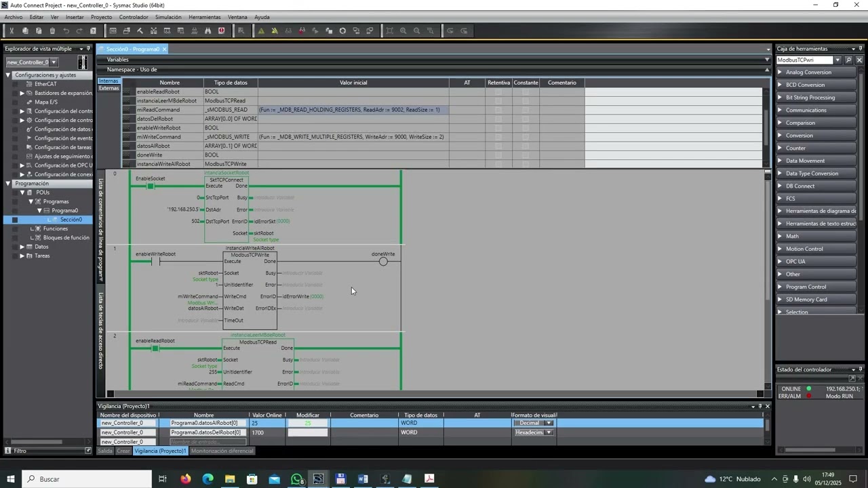The height and width of the screenshot is (488, 868).
Task: Open Windows Start menu
Action: pyautogui.click(x=11, y=479)
